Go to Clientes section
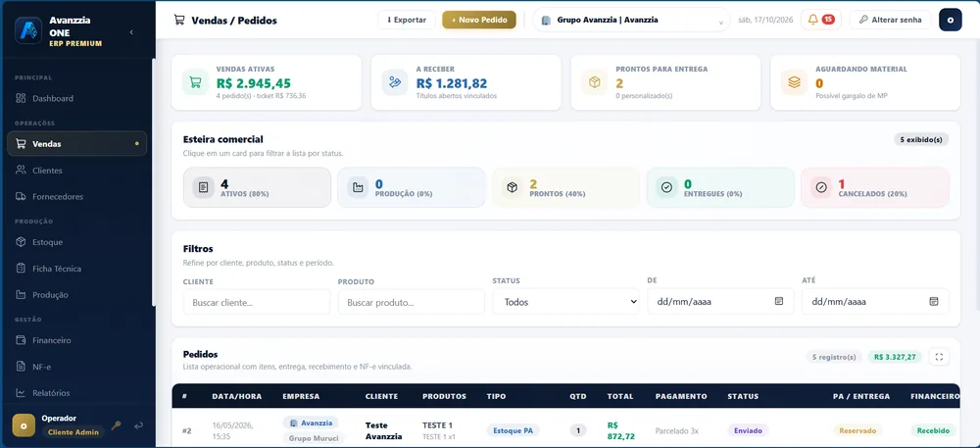Image resolution: width=980 pixels, height=448 pixels. coord(76,170)
